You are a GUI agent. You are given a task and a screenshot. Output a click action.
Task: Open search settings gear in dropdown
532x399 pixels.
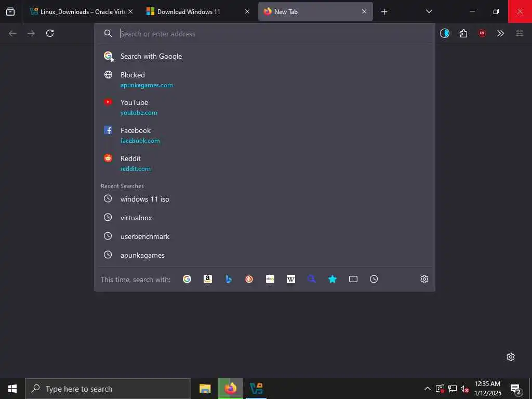424,279
